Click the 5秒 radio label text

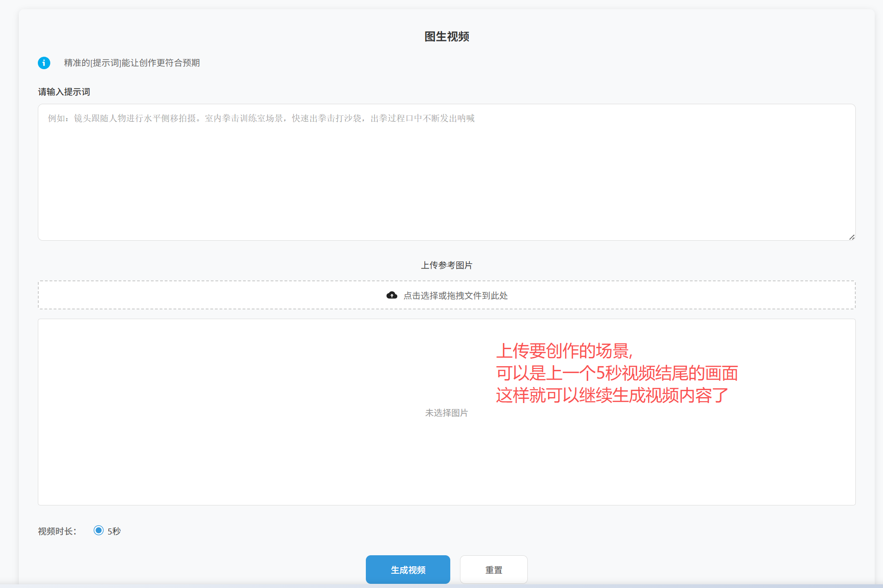click(x=114, y=531)
